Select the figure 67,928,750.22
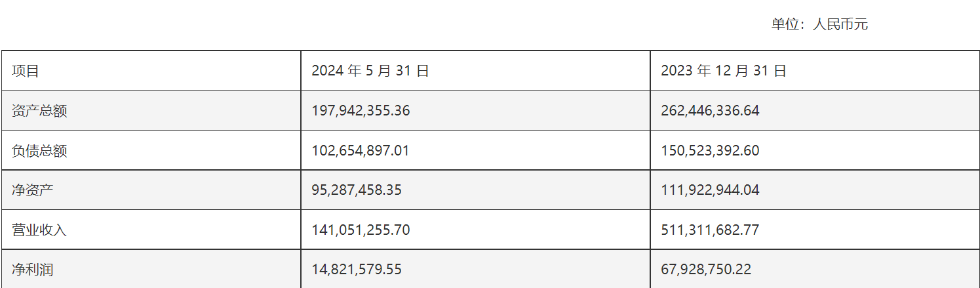This screenshot has height=288, width=980. (705, 270)
